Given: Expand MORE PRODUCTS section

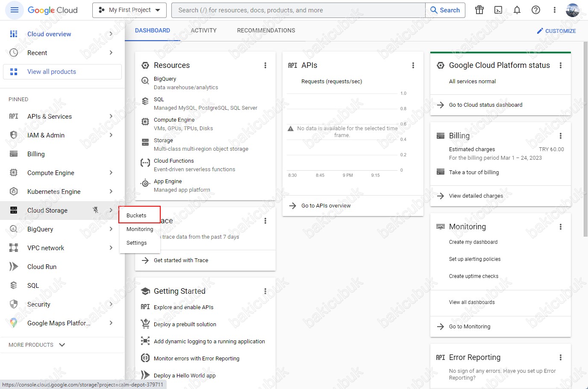Looking at the screenshot, I should [37, 345].
